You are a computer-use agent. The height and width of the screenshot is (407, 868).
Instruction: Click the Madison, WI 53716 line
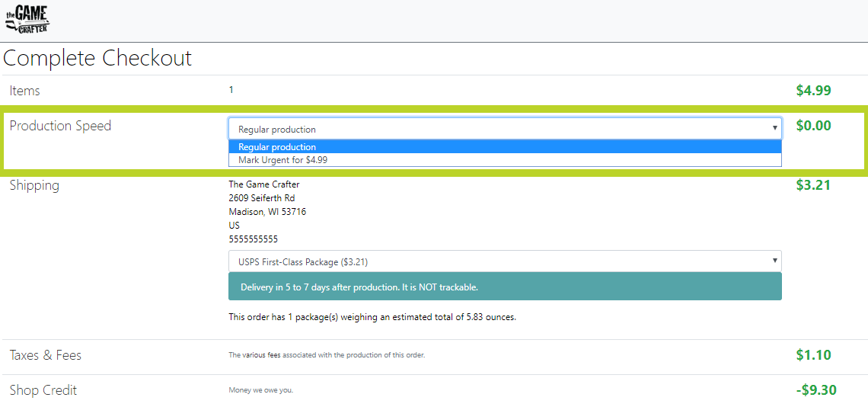coord(267,212)
